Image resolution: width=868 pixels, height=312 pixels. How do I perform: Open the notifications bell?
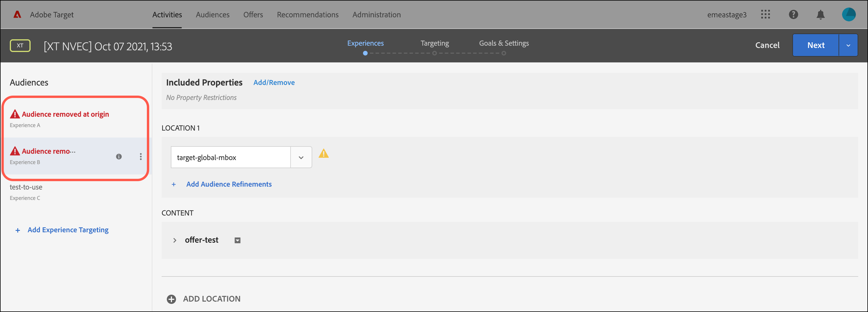point(820,14)
